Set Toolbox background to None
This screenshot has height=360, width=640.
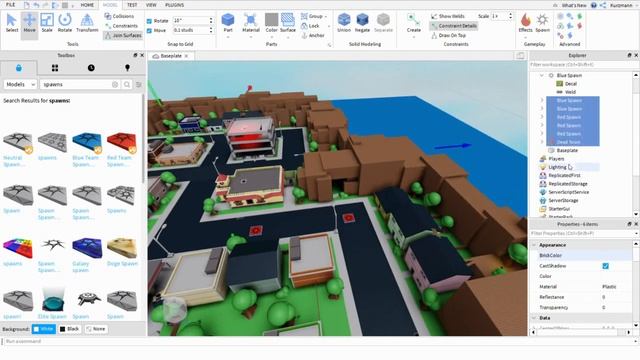tap(96, 329)
